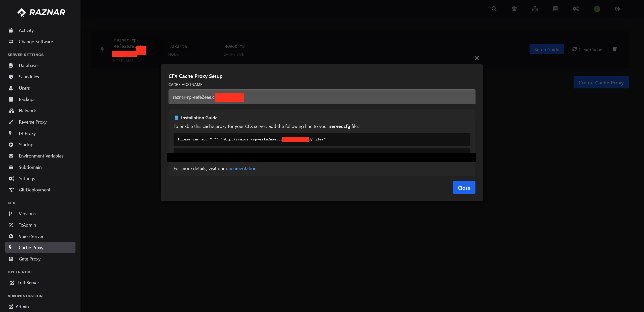Select Cache Proxy in sidebar
The height and width of the screenshot is (312, 644).
coord(40,247)
